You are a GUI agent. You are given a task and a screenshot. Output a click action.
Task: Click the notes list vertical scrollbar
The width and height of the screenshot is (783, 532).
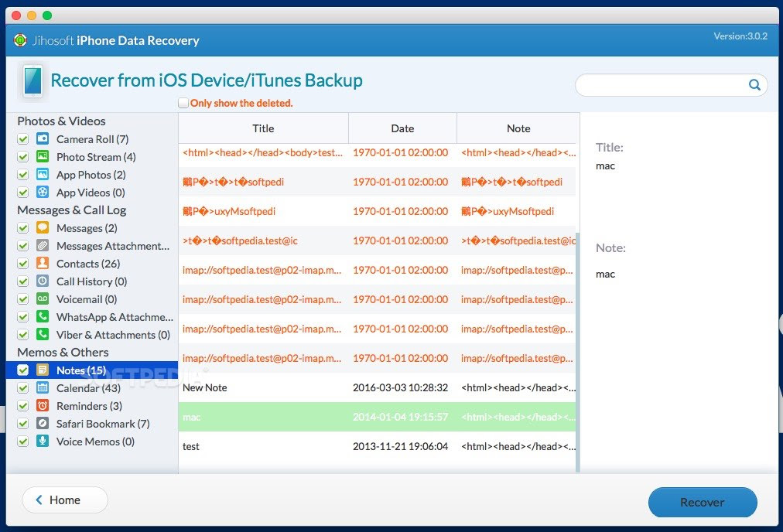click(x=578, y=352)
